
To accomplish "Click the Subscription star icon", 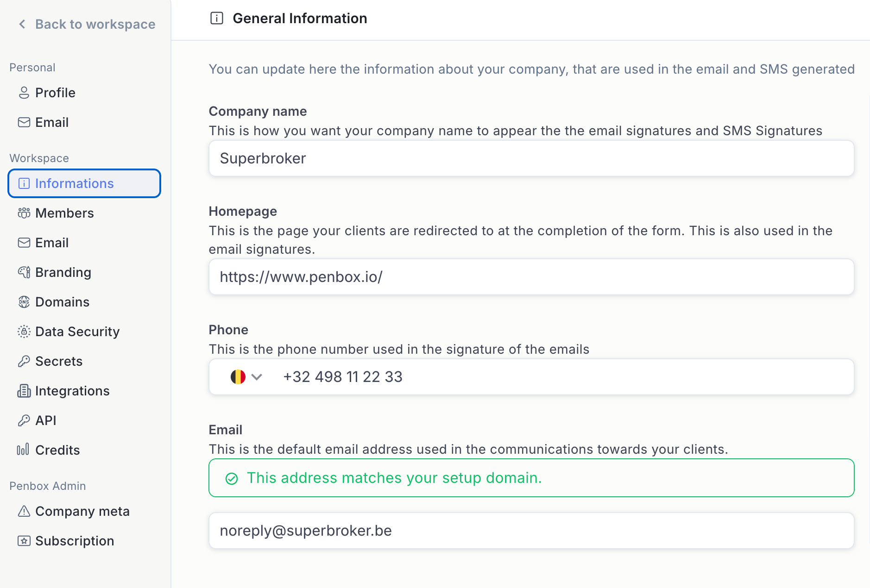I will (x=24, y=541).
